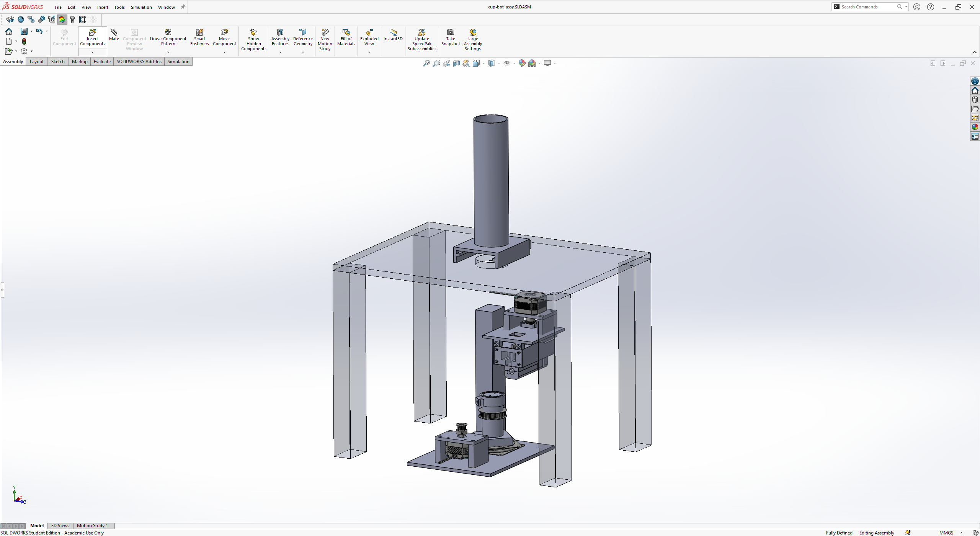The image size is (980, 536).
Task: Click Zoom to Fit magnifier
Action: (x=426, y=64)
